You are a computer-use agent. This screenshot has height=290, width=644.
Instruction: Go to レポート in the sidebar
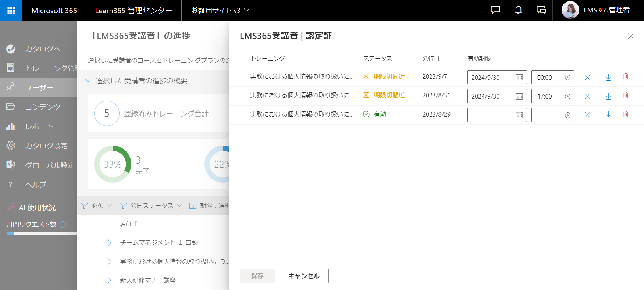39,126
